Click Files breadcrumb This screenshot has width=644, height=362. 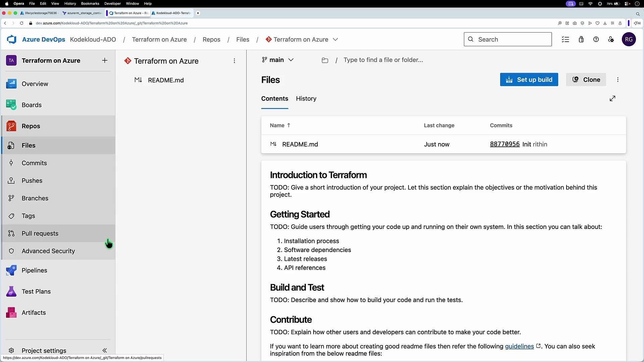243,40
